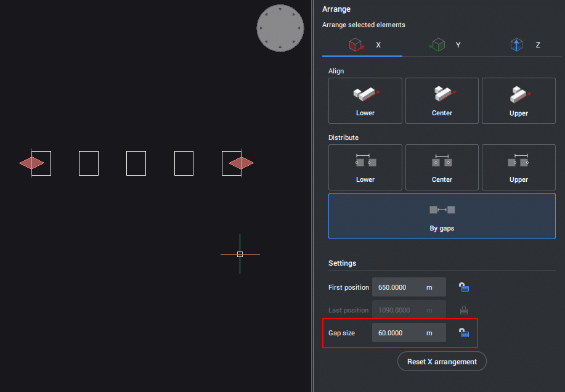The image size is (565, 392).
Task: Click the Align Lower button
Action: [365, 101]
